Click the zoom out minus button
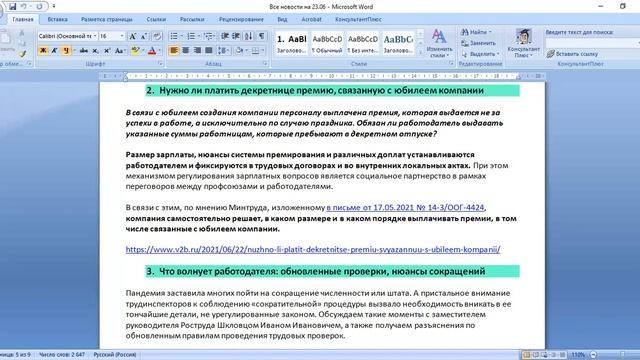 coord(593,355)
